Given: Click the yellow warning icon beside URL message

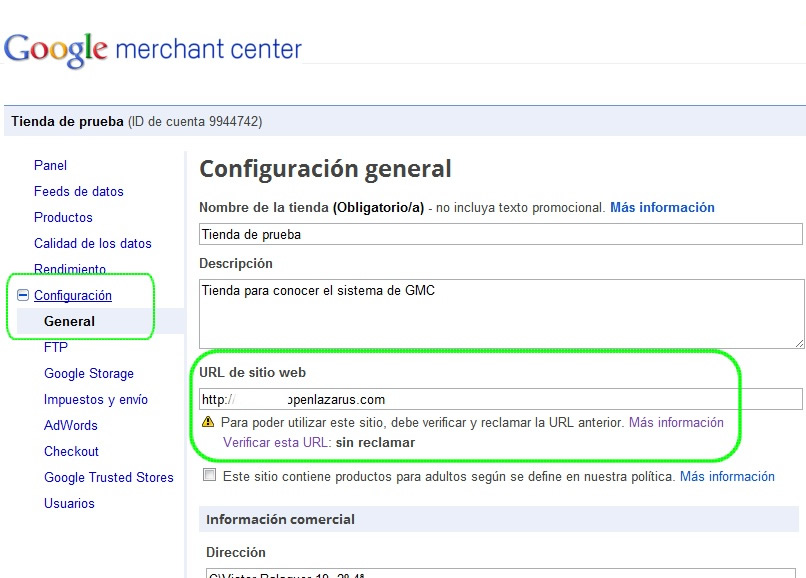Looking at the screenshot, I should tap(208, 422).
